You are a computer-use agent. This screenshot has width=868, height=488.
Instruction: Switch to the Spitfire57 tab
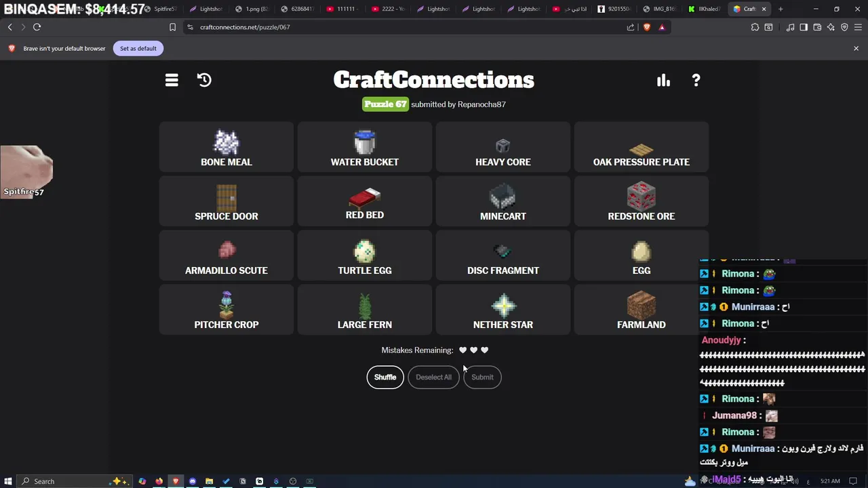tap(161, 9)
